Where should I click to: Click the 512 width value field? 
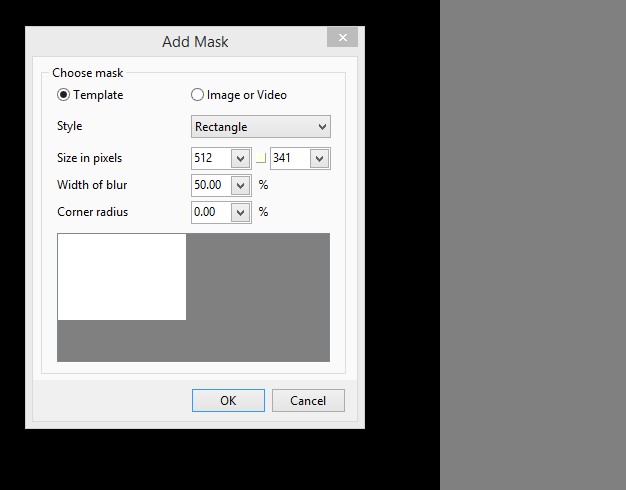tap(210, 159)
